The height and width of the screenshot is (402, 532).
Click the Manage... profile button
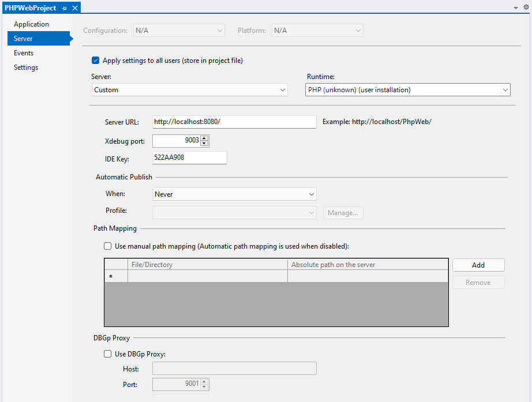[343, 213]
